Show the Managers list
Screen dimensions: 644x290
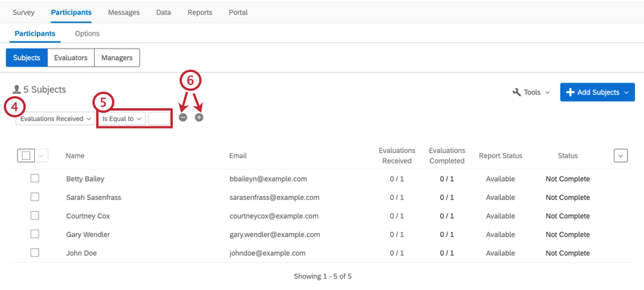117,58
